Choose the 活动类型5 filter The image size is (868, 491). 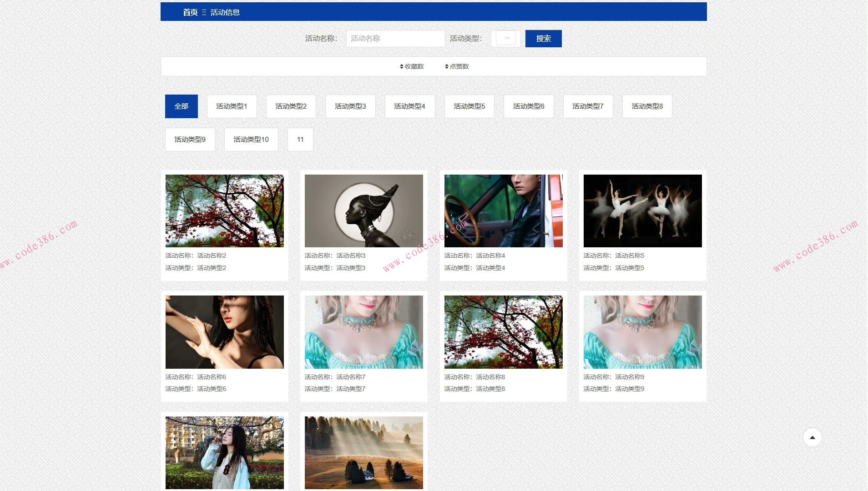[x=469, y=106]
